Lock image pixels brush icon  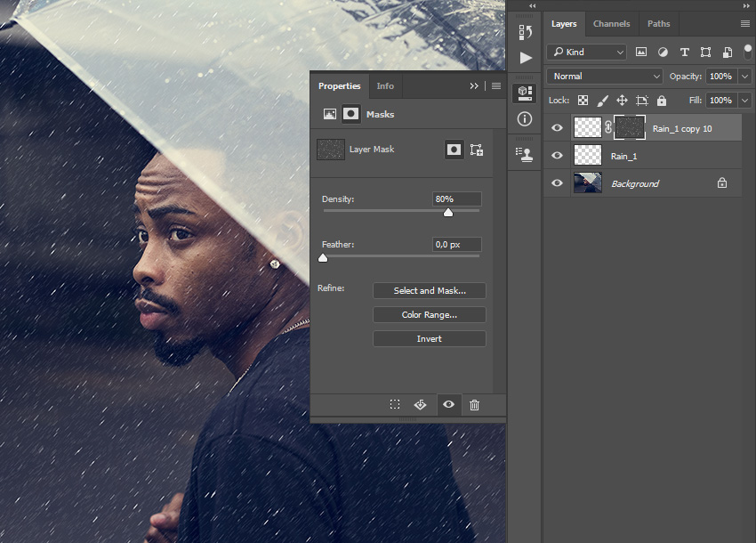602,101
